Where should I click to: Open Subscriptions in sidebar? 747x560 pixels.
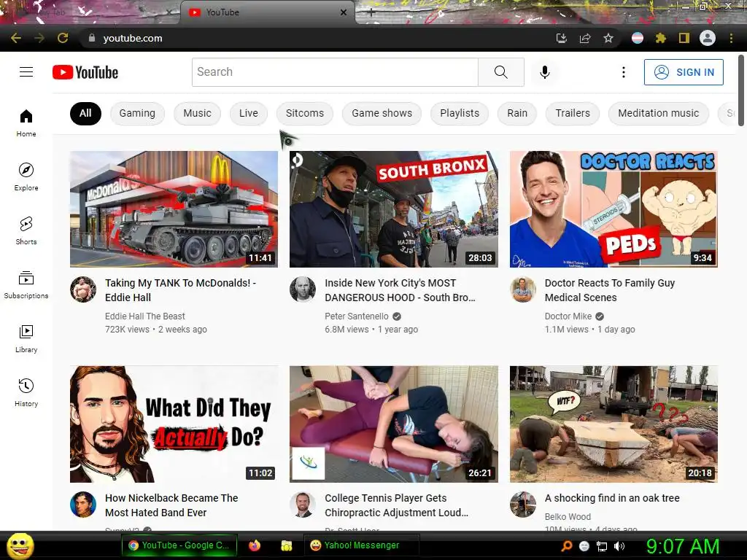coord(26,285)
